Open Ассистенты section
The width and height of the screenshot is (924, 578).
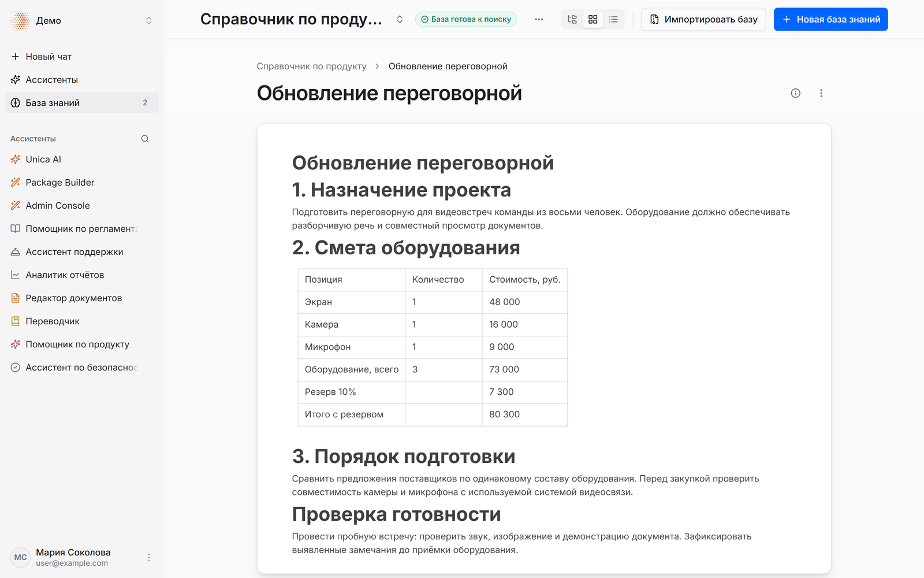82,80
